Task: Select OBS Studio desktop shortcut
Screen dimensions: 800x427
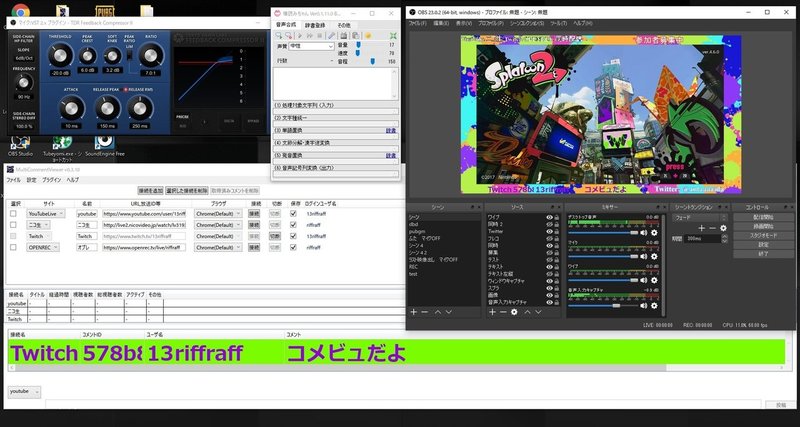Action: pyautogui.click(x=20, y=146)
